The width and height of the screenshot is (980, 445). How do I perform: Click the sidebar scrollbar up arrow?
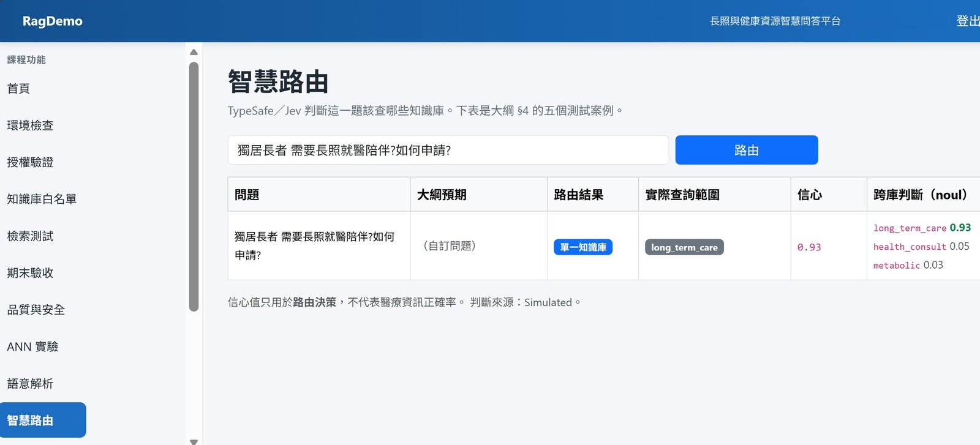pos(194,52)
